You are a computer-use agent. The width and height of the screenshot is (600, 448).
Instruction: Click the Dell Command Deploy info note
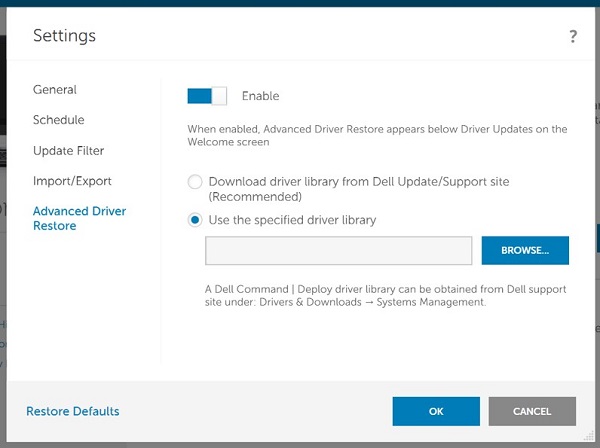click(385, 295)
